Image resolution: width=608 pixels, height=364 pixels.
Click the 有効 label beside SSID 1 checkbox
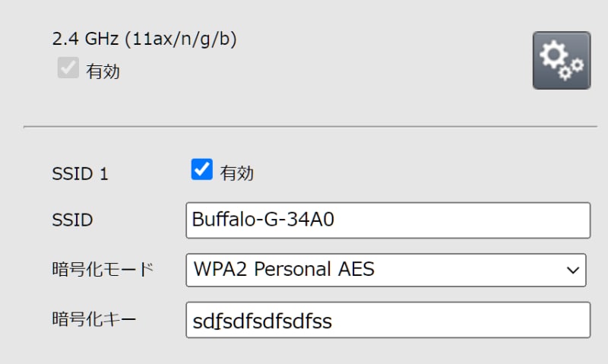point(236,173)
